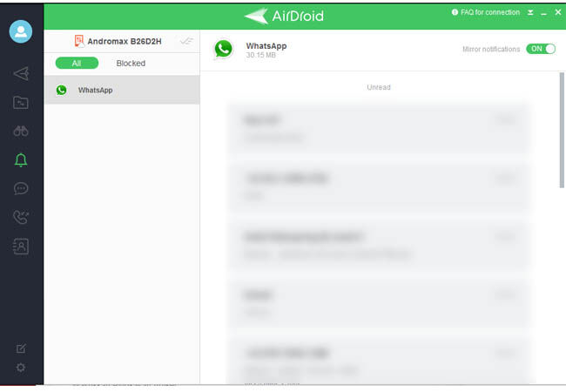Screen dimensions: 566x392
Task: Open the Files folder icon in sidebar
Action: click(21, 103)
